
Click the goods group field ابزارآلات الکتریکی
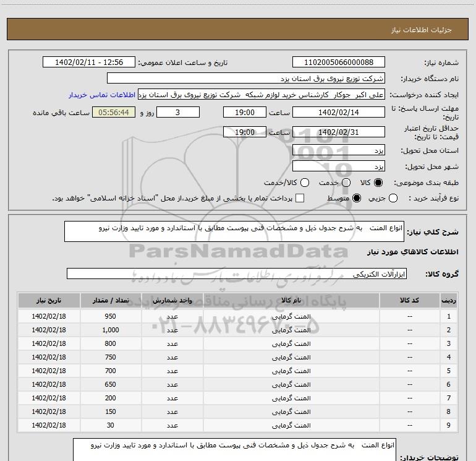pos(237,274)
